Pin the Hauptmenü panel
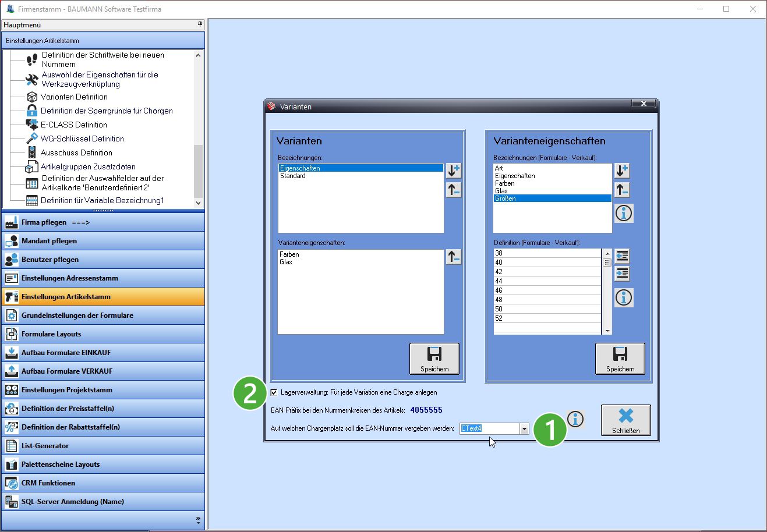 200,24
